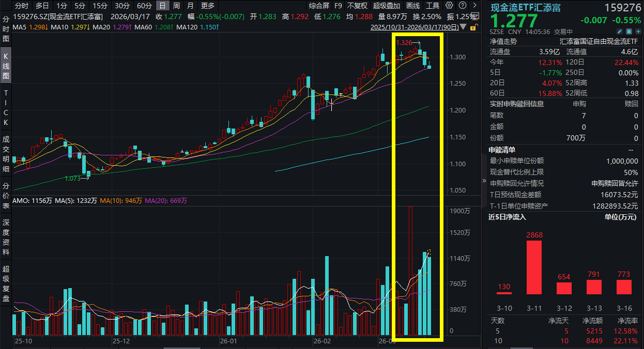Select the 60分 chart interval
This screenshot has width=644, height=349.
pos(145,6)
